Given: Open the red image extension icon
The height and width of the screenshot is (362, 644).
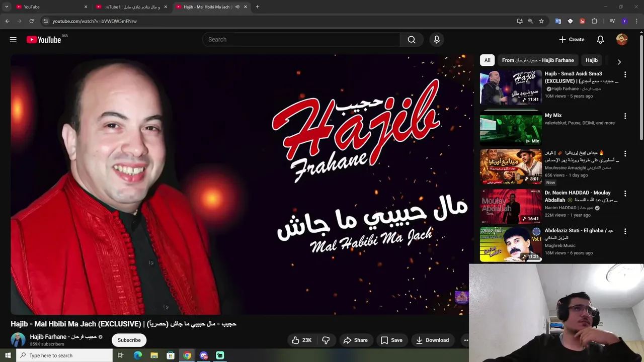Looking at the screenshot, I should coord(582,21).
